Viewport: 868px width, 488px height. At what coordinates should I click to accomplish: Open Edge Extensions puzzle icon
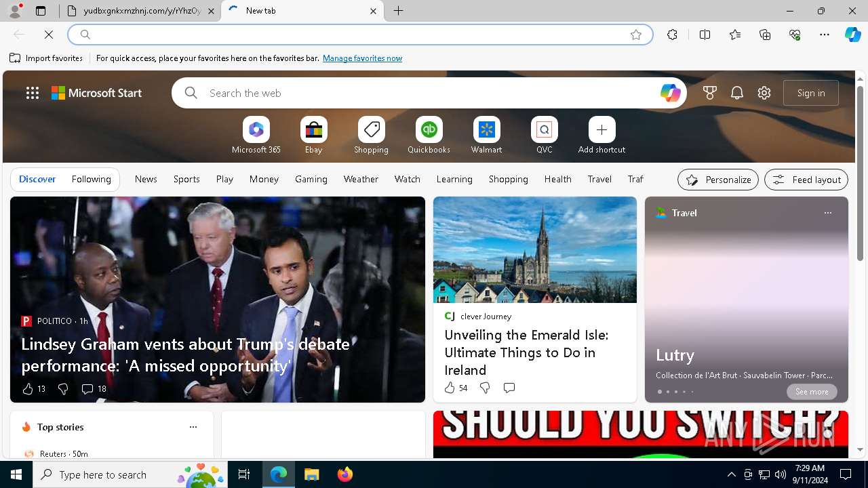[672, 35]
